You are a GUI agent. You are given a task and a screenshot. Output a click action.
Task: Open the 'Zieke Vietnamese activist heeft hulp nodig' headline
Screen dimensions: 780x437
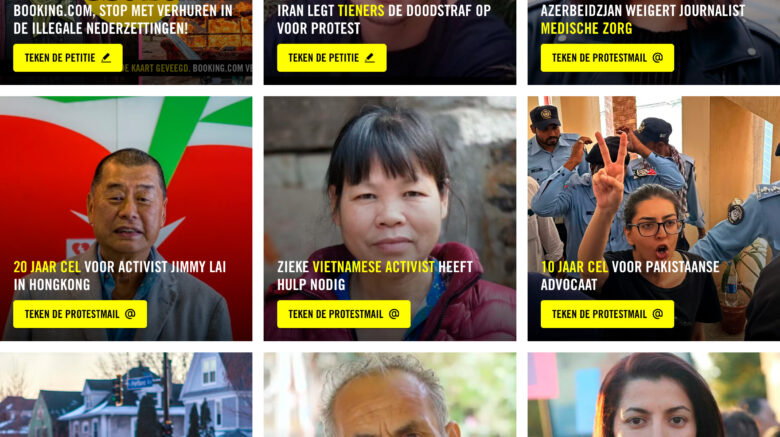coord(375,276)
